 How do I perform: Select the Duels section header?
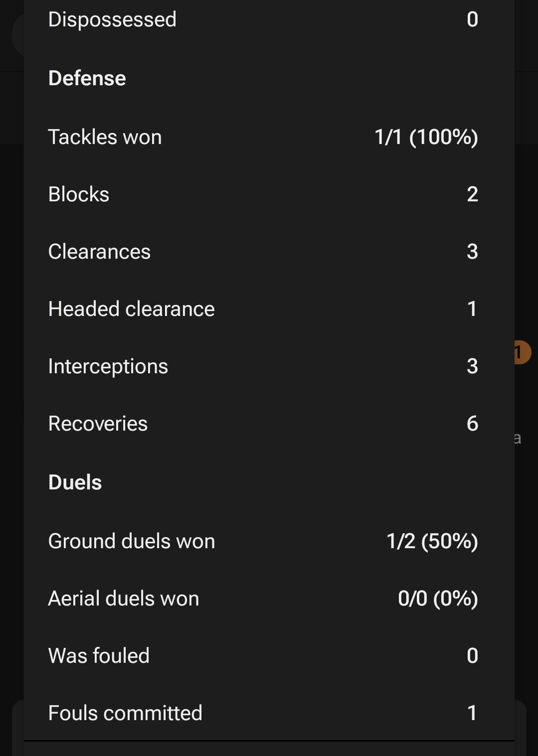(x=75, y=482)
